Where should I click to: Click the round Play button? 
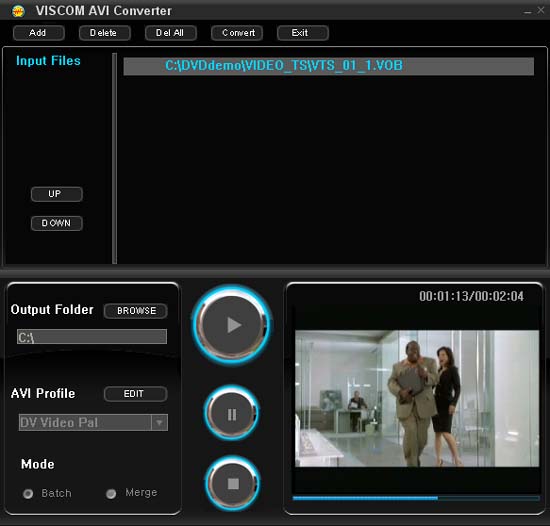[232, 325]
